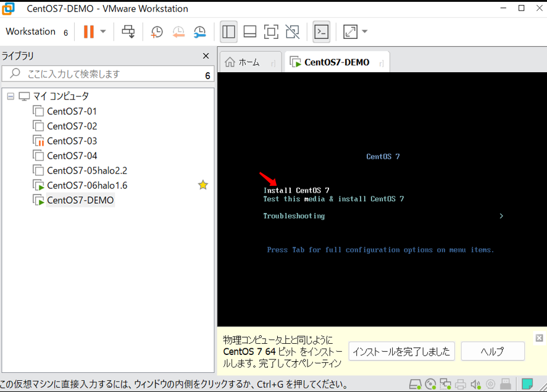Click the printer status icon
Image resolution: width=547 pixels, height=392 pixels.
pos(461,385)
